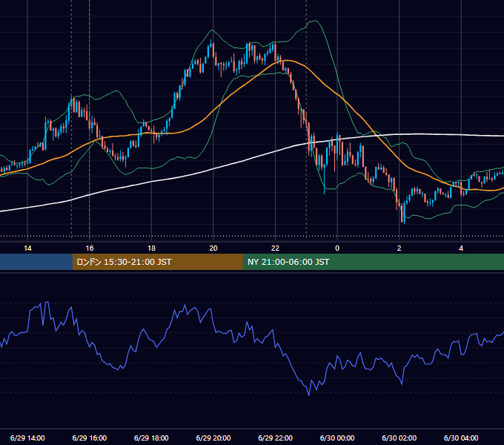Click the hour label 4 on price chart axis
Viewport: 504px width, 445px height.
(461, 248)
